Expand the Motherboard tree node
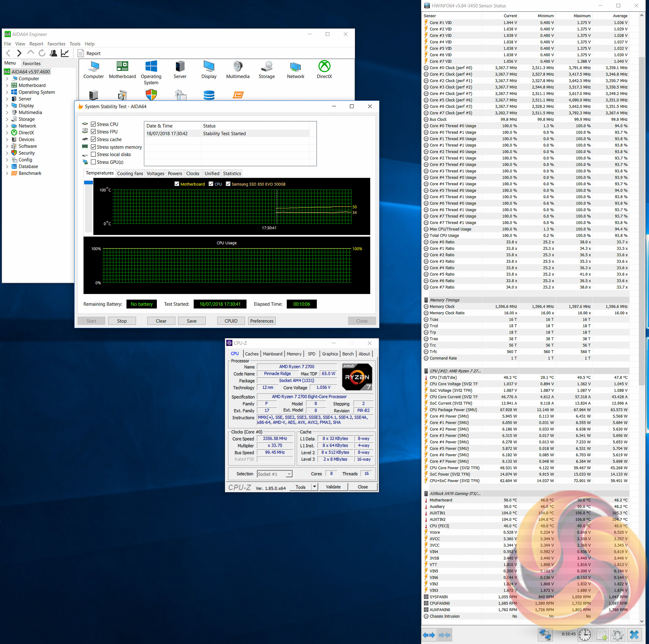This screenshot has height=644, width=649. 7,85
